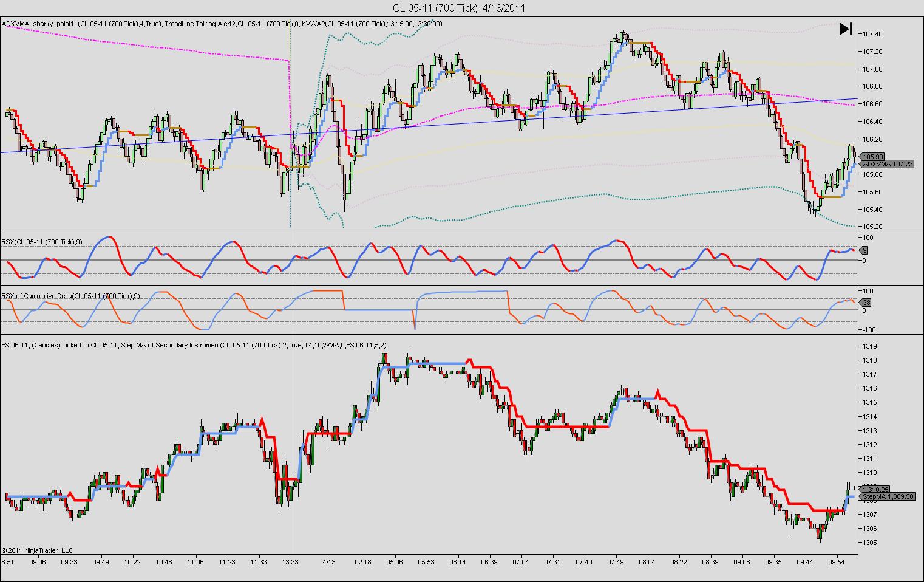The image size is (924, 582).
Task: Click the 105.80 price axis label
Action: 872,174
